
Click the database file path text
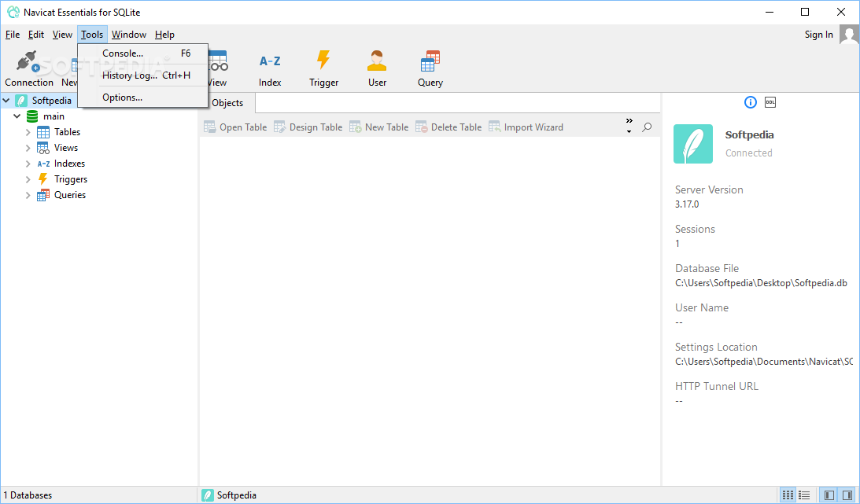tap(762, 283)
